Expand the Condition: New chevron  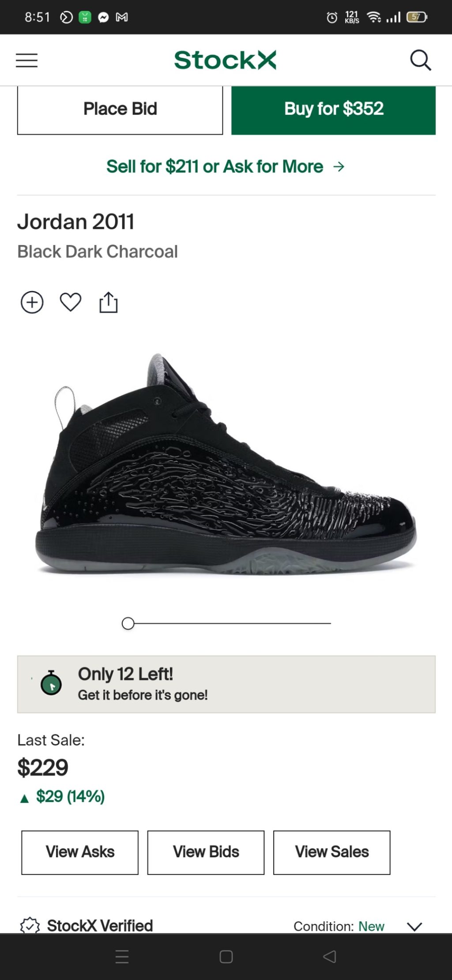coord(414,926)
